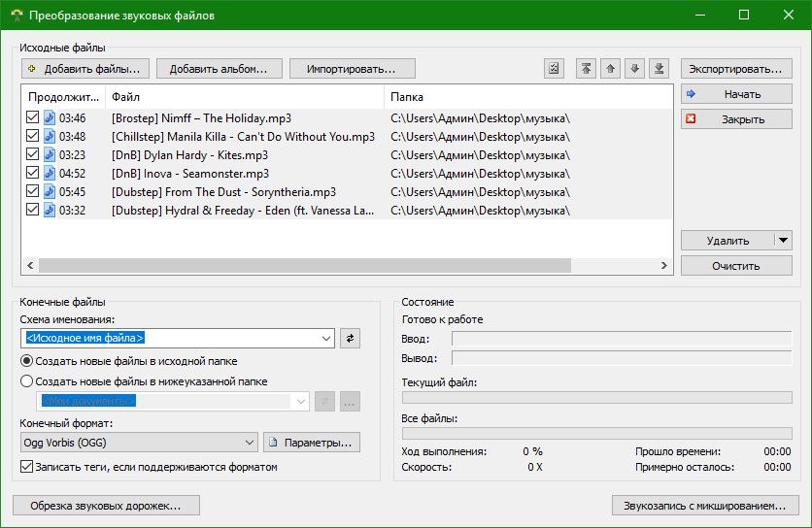This screenshot has height=528, width=812.
Task: Click music file icon for From The Dust track
Action: coord(50,191)
